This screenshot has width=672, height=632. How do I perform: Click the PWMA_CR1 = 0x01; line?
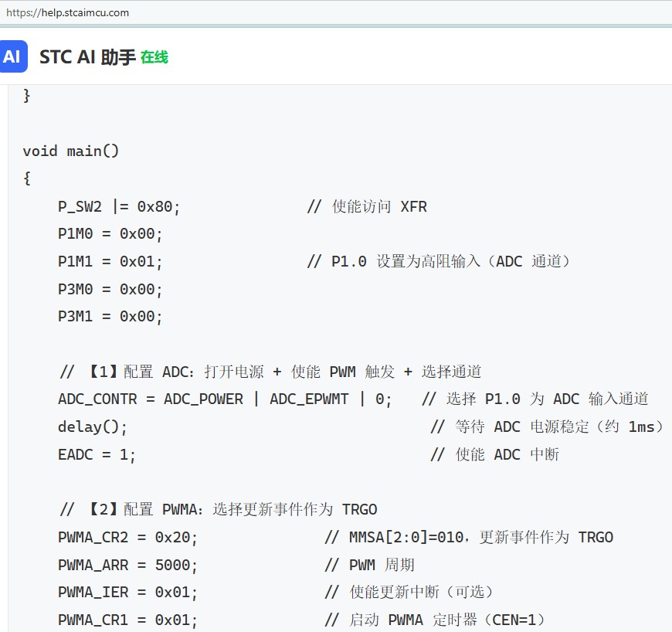127,620
